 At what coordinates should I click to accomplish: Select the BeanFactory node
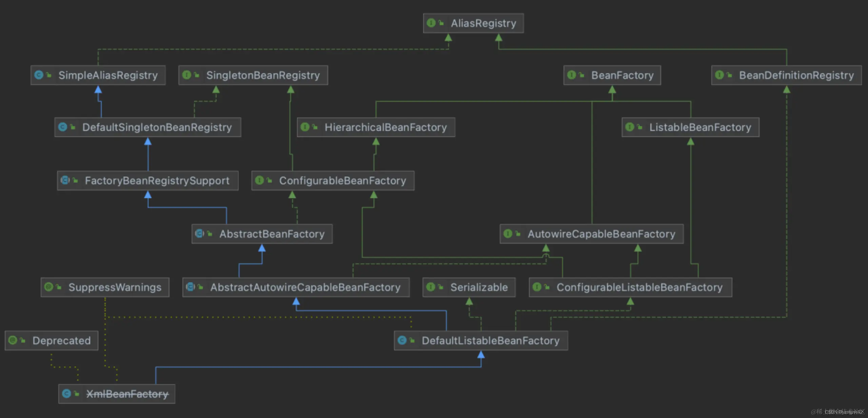(622, 75)
